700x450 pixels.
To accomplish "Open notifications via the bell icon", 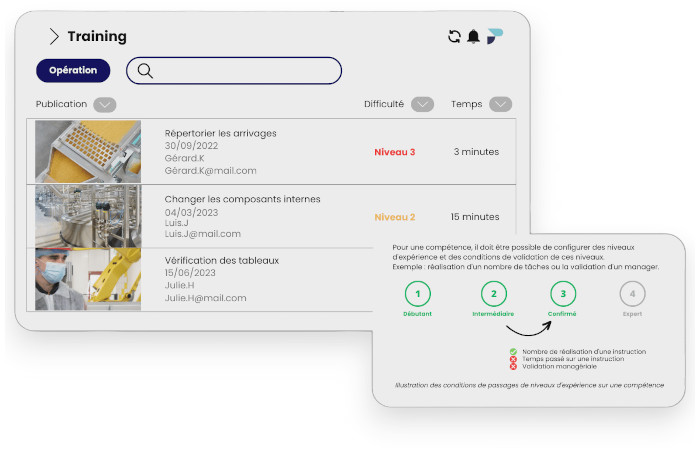I will (x=474, y=37).
